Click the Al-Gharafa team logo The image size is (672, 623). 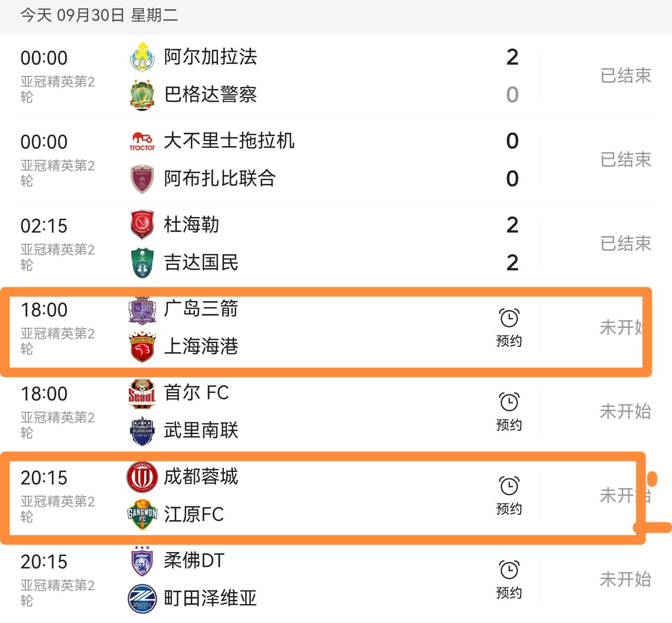tap(142, 57)
